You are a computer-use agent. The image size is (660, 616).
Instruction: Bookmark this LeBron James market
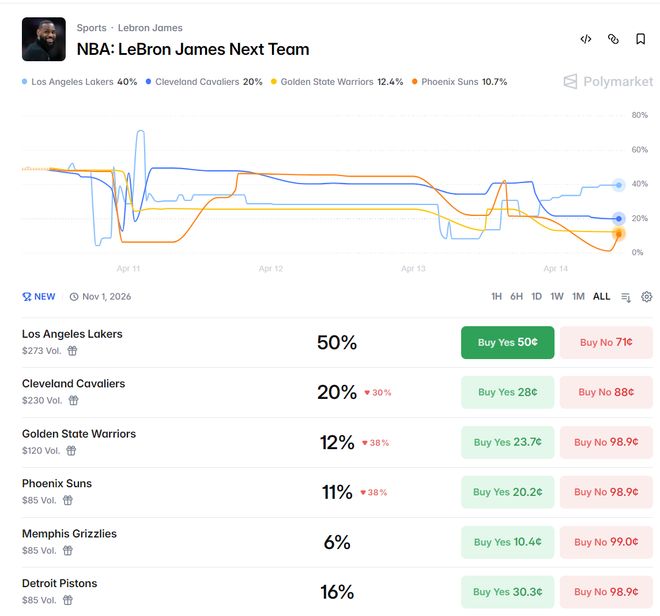click(641, 39)
